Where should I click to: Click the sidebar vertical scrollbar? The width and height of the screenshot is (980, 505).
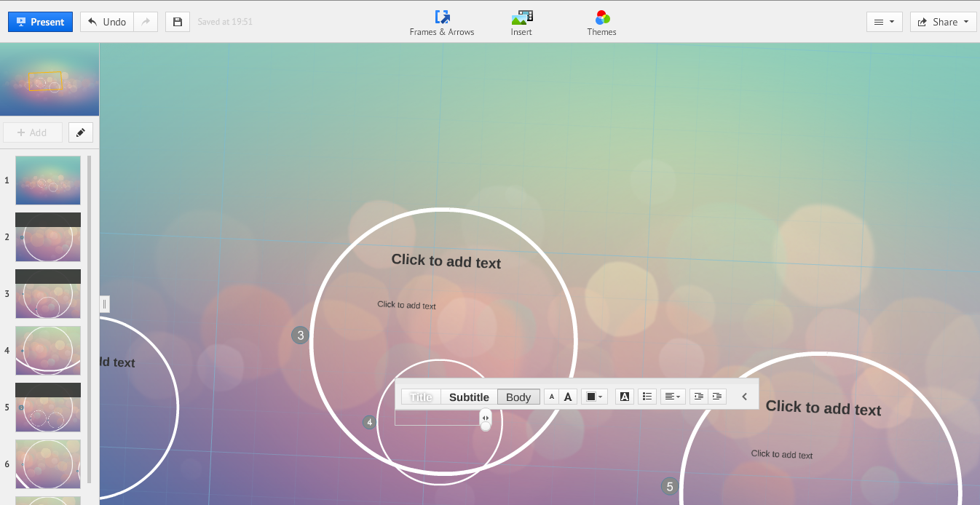pos(90,319)
